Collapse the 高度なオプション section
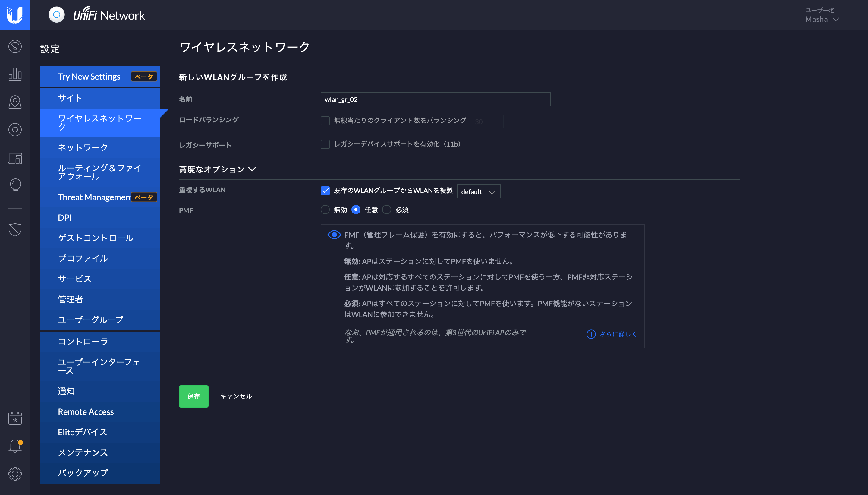Image resolution: width=868 pixels, height=495 pixels. (x=218, y=169)
